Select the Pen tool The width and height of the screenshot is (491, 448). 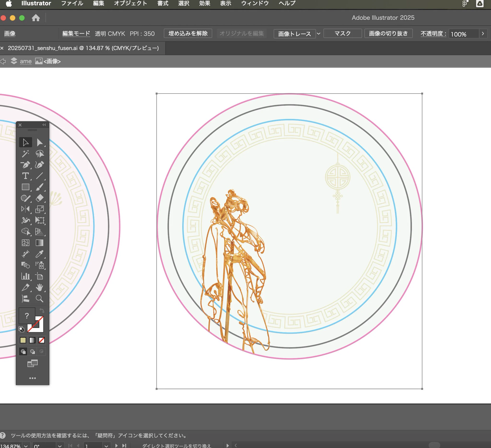pyautogui.click(x=25, y=165)
